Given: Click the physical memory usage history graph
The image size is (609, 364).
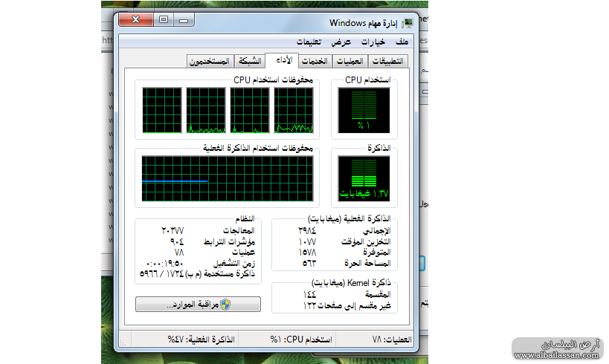Looking at the screenshot, I should click(228, 178).
